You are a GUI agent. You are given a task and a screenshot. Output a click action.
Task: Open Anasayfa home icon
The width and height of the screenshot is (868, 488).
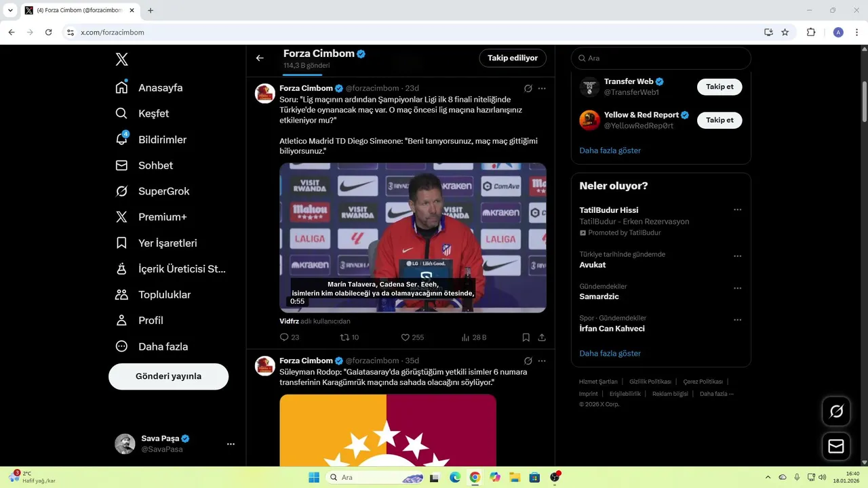(121, 87)
